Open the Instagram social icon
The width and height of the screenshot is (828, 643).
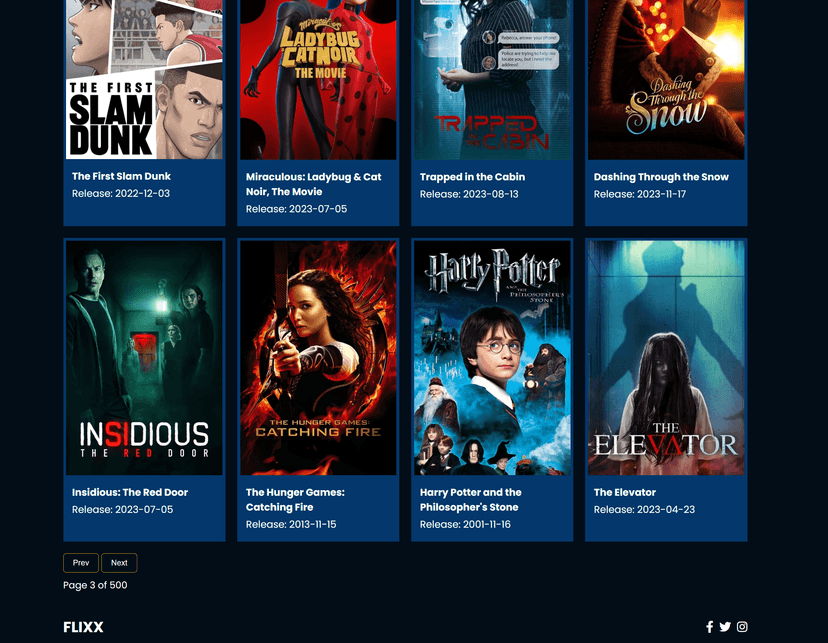click(x=742, y=627)
